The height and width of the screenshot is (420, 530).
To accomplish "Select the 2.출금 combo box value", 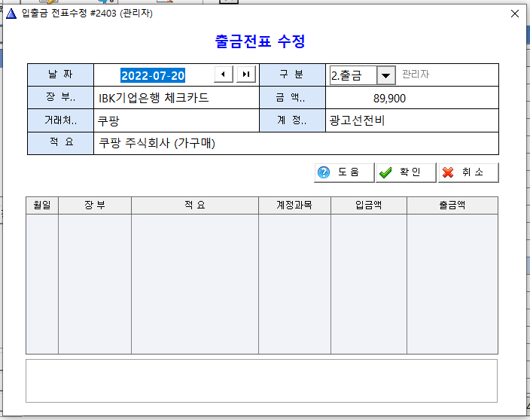I will coord(353,75).
